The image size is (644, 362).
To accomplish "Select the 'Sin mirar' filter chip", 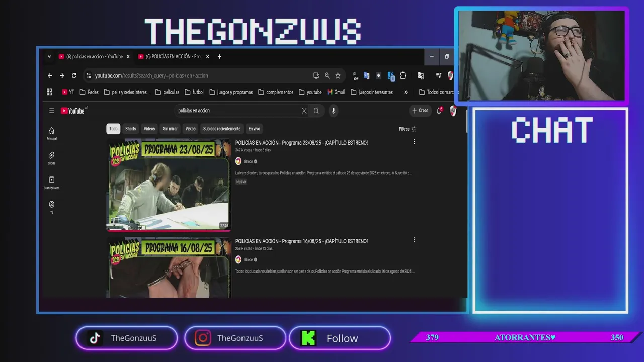I will (170, 129).
